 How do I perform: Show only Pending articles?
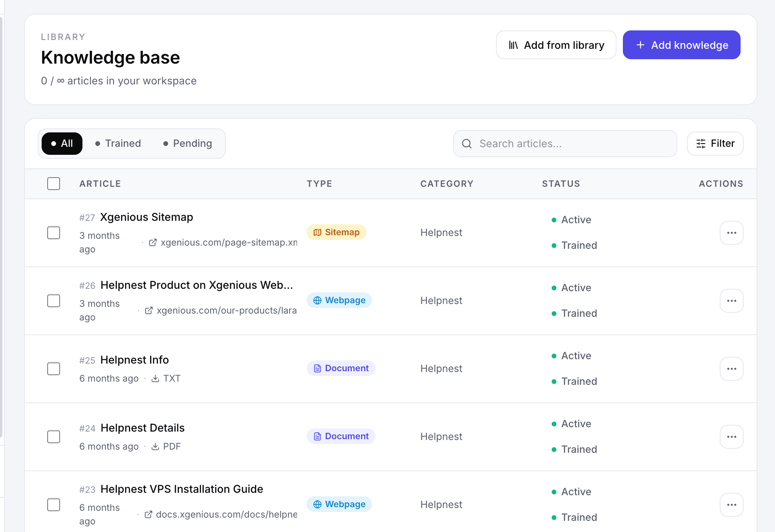[x=188, y=144]
